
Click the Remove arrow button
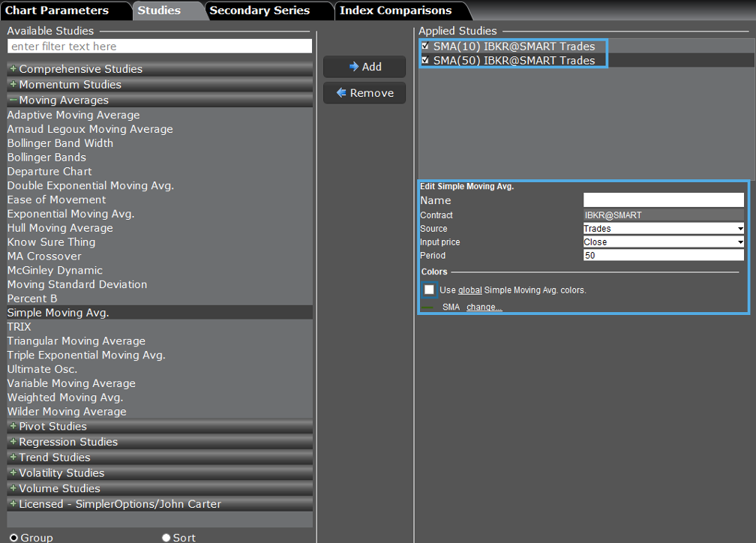tap(364, 93)
